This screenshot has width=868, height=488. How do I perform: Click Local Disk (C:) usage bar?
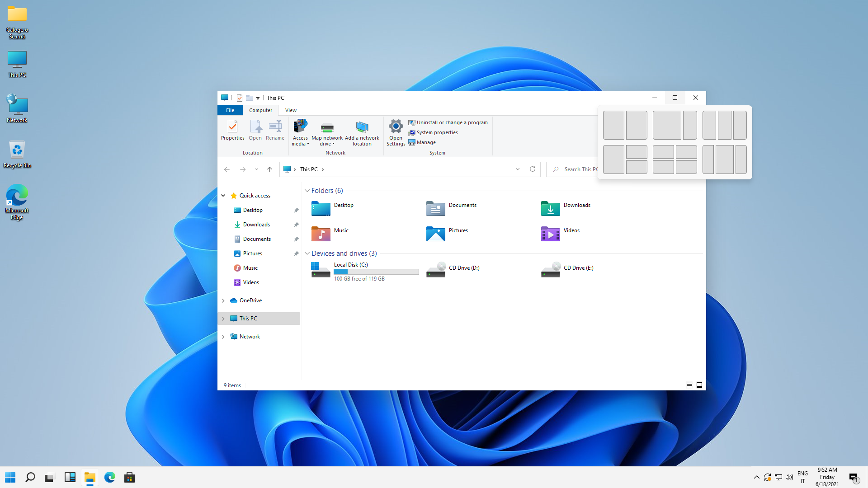tap(376, 272)
